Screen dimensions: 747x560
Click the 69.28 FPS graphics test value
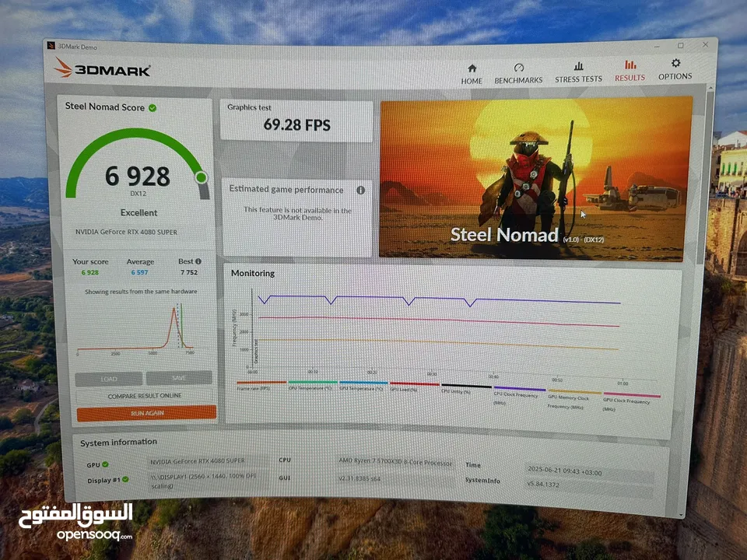[x=296, y=124]
